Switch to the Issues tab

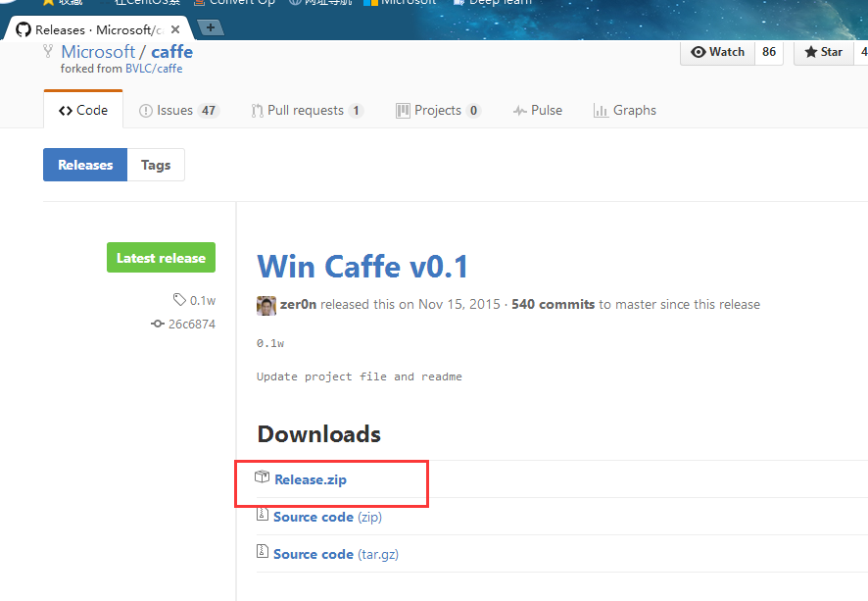(x=179, y=110)
